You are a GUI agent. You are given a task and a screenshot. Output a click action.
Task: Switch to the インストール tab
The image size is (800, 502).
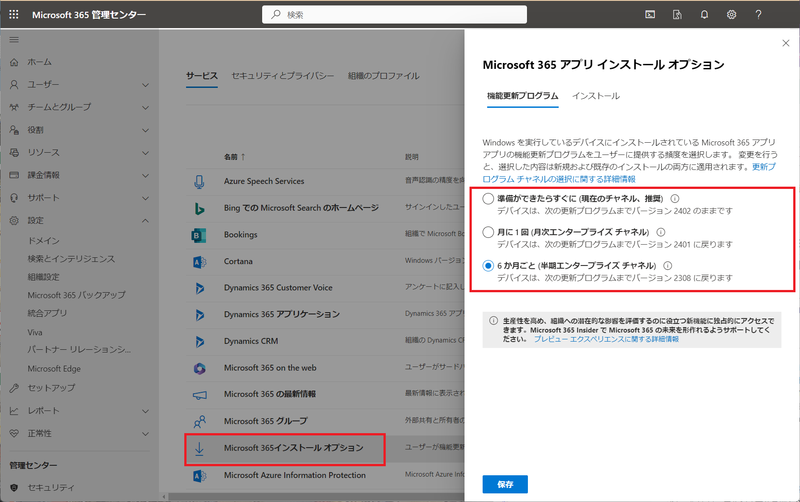click(596, 96)
